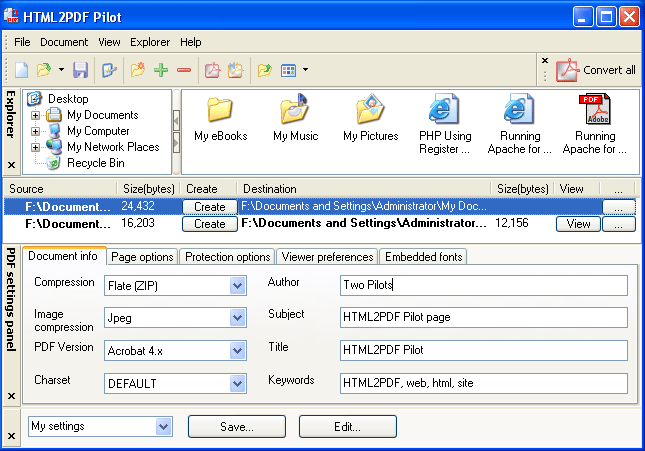
Task: Open the dropdown arrow beside view mode icon
Action: (305, 70)
